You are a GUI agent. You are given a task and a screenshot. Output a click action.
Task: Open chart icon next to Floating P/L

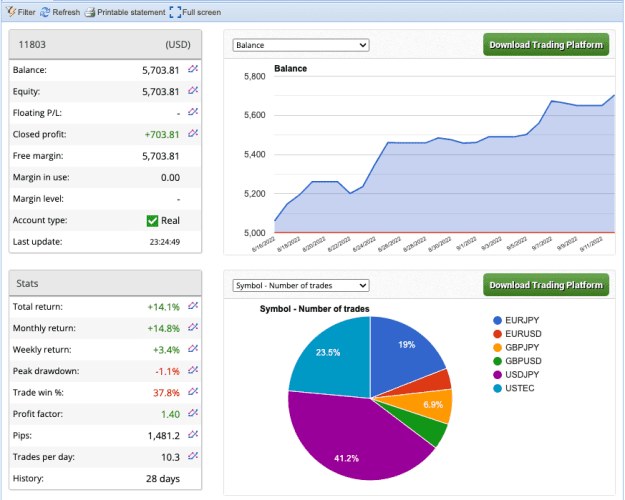193,112
